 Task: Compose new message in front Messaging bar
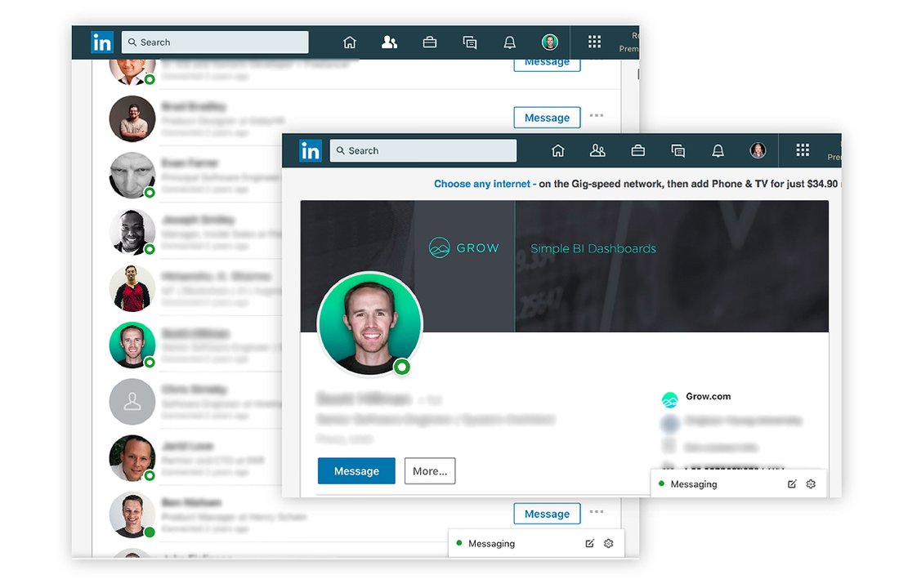tap(792, 484)
